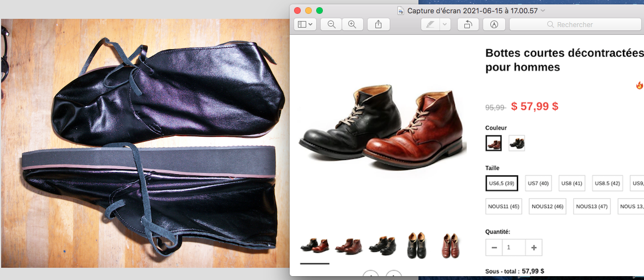Zoom in on the screenshot image
The image size is (644, 280).
coord(352,24)
